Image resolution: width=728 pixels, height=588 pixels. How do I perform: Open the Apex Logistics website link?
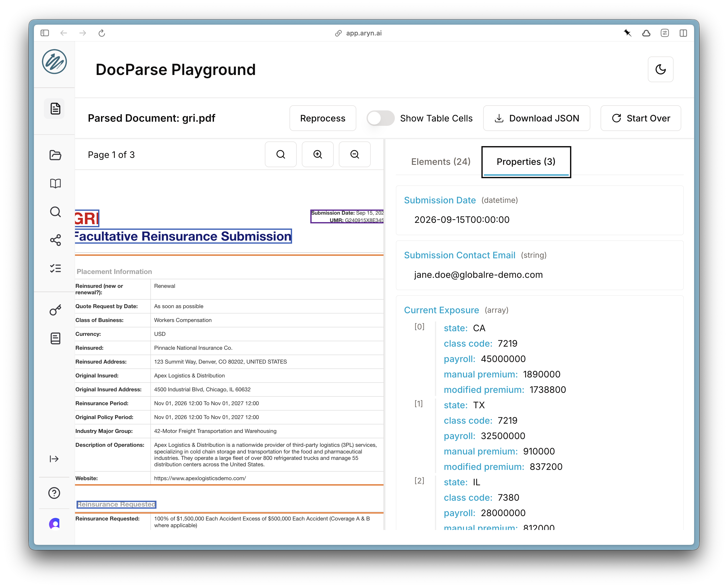pyautogui.click(x=200, y=478)
